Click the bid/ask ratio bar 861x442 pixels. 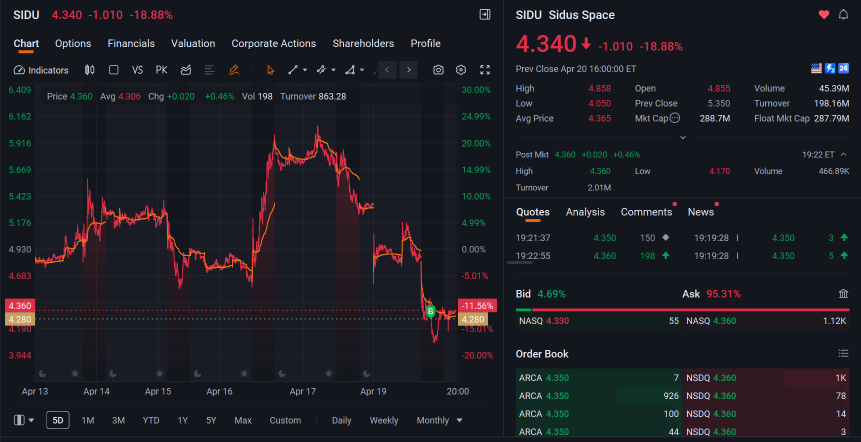click(x=682, y=310)
